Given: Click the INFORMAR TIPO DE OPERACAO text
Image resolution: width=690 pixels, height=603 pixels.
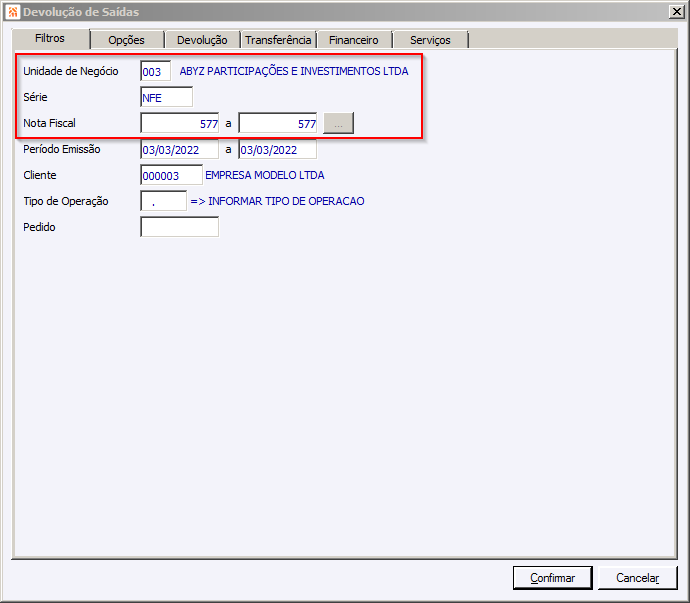Looking at the screenshot, I should [286, 201].
